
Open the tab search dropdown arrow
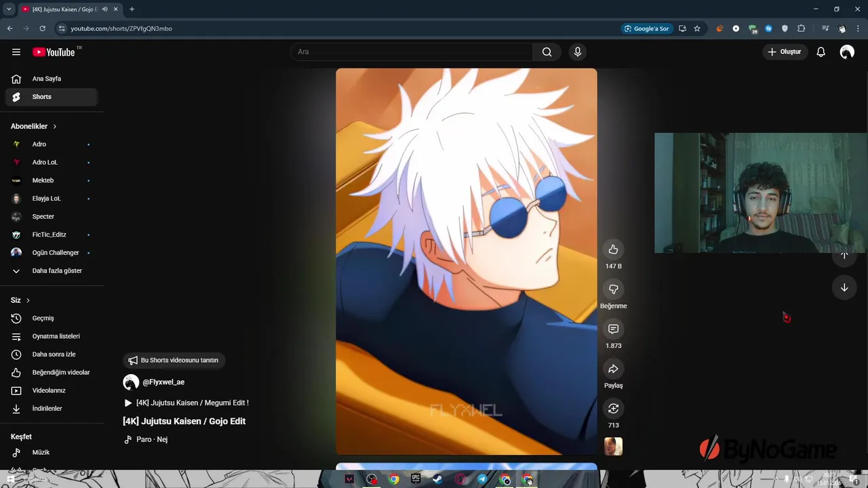[x=9, y=9]
